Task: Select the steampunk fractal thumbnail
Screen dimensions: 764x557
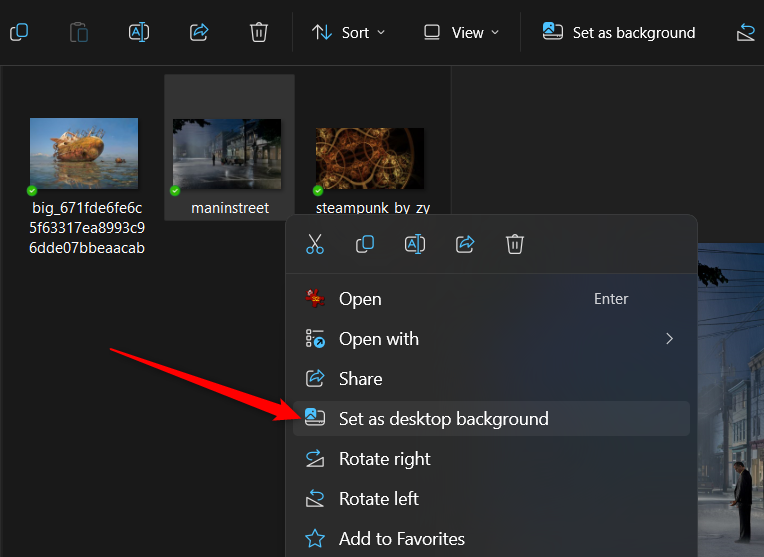Action: [x=370, y=158]
